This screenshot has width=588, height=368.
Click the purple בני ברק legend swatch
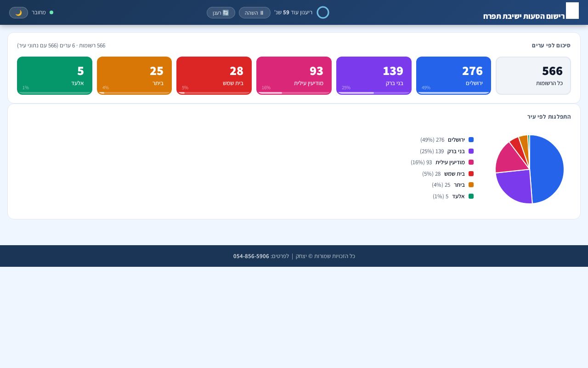point(471,151)
